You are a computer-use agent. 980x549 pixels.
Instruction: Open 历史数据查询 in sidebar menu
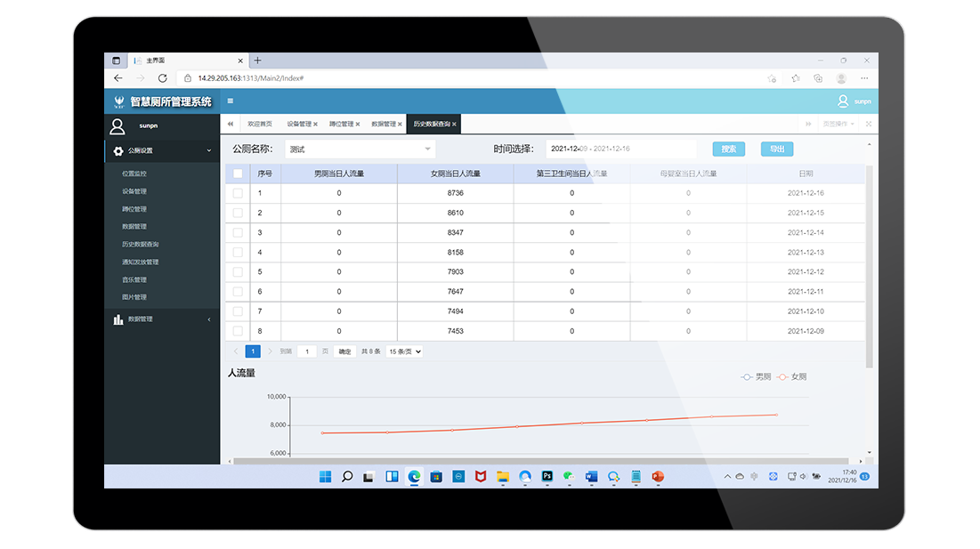[141, 244]
